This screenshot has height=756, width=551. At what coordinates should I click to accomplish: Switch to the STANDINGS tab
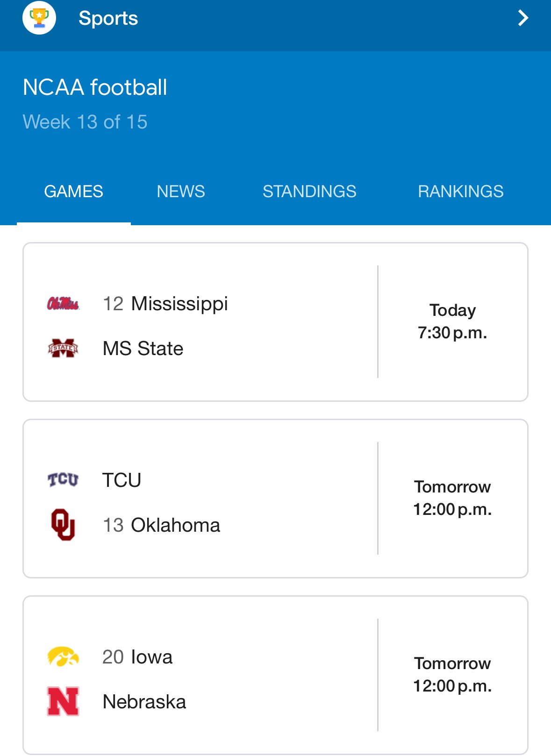pyautogui.click(x=309, y=192)
